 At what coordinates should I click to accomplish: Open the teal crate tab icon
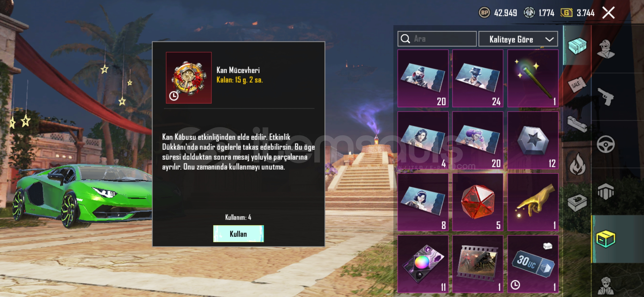(x=577, y=46)
